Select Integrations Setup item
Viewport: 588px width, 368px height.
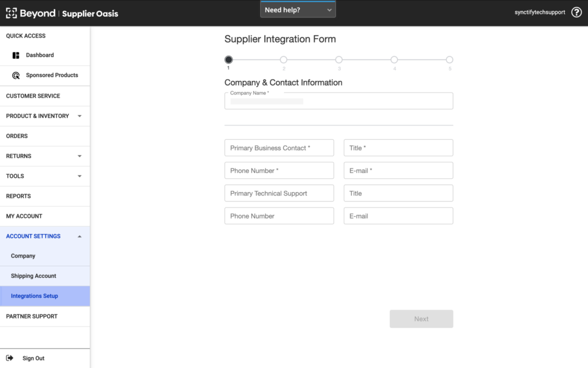(45, 296)
